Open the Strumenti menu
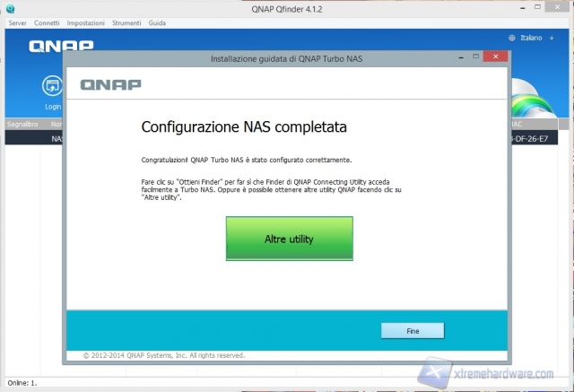The height and width of the screenshot is (392, 574). point(126,22)
